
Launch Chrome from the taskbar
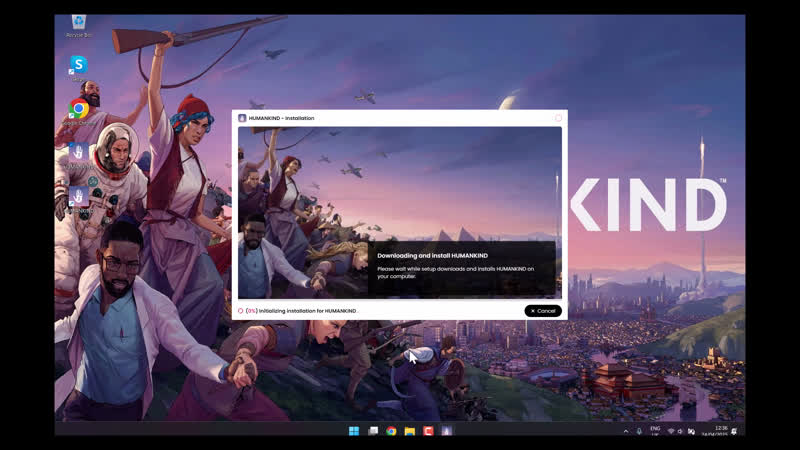(x=391, y=431)
